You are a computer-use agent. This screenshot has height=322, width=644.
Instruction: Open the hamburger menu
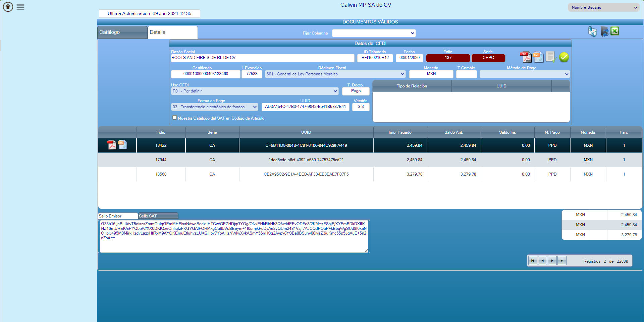point(20,7)
